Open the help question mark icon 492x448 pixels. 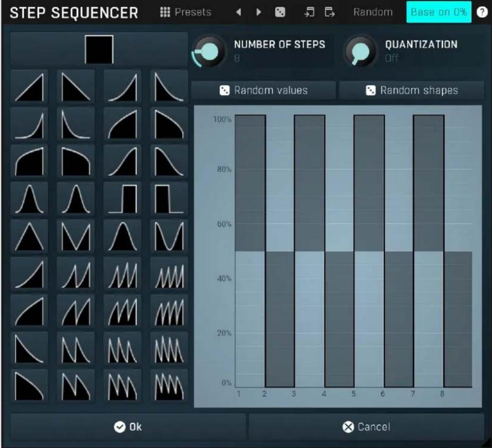click(482, 12)
